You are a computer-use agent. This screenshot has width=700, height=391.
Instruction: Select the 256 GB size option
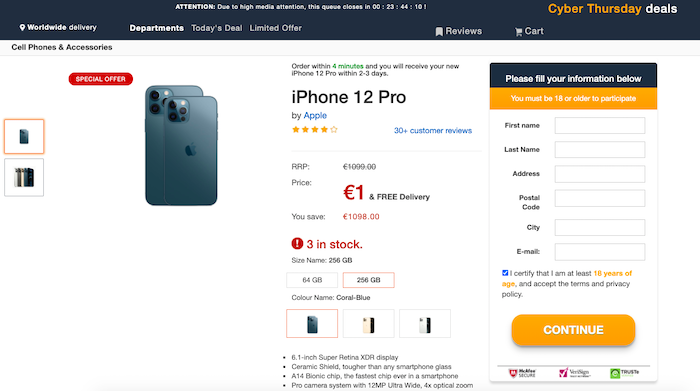(368, 280)
